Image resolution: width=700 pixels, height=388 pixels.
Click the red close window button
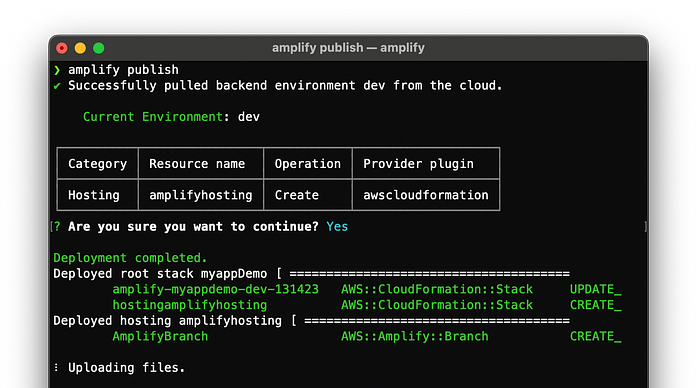(x=62, y=48)
